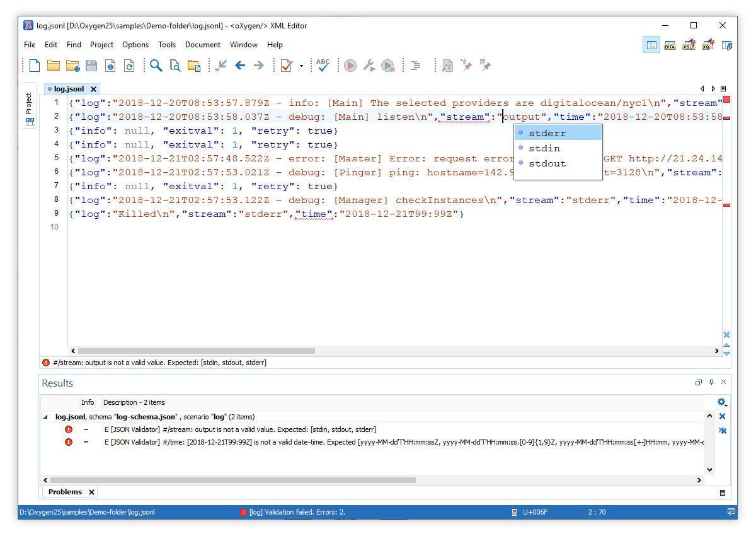This screenshot has height=536, width=756.
Task: Configure transformation scenarios wrench icon
Action: click(x=369, y=66)
